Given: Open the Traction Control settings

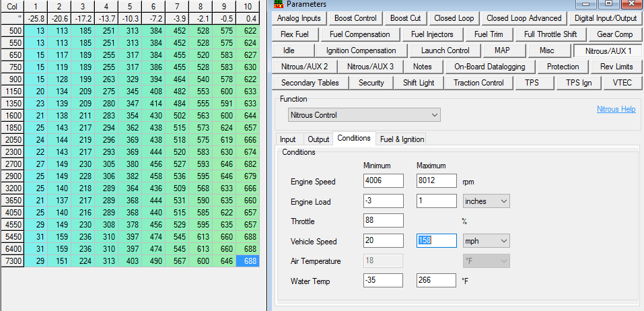Looking at the screenshot, I should pos(478,83).
